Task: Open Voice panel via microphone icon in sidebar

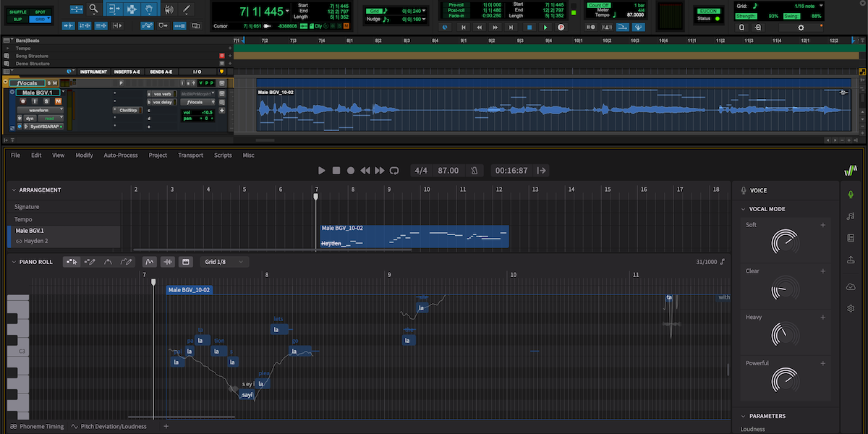Action: coord(851,193)
